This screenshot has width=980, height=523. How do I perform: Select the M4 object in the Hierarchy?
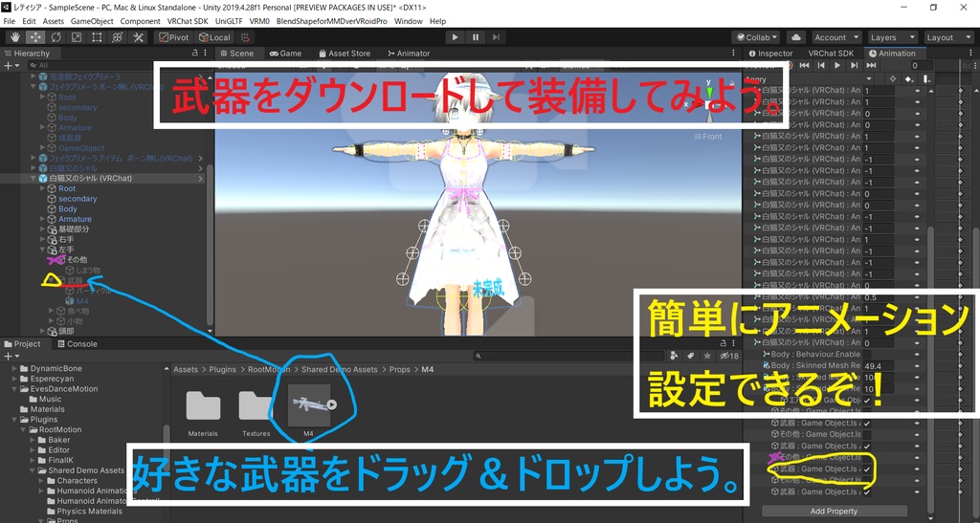tap(82, 301)
